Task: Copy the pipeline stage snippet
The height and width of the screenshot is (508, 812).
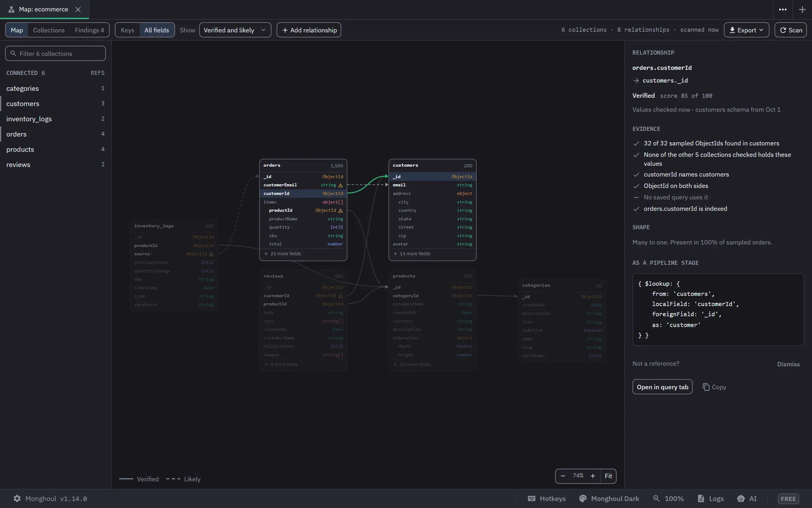Action: (714, 387)
